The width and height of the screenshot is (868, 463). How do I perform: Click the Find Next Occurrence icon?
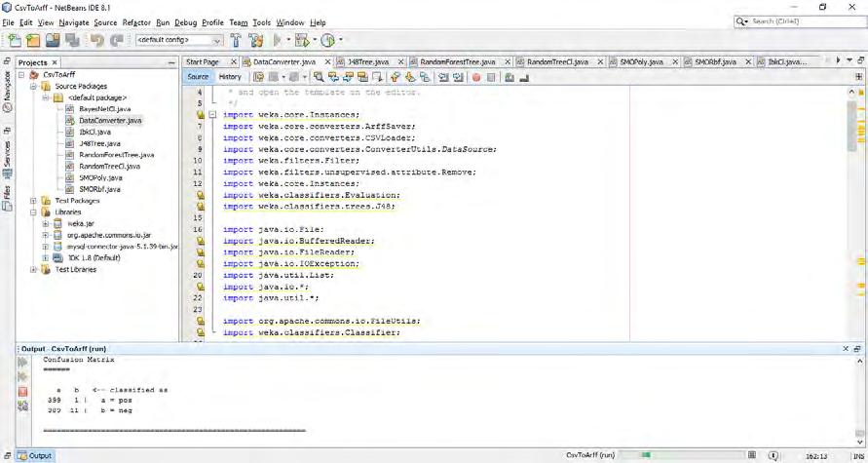[348, 78]
